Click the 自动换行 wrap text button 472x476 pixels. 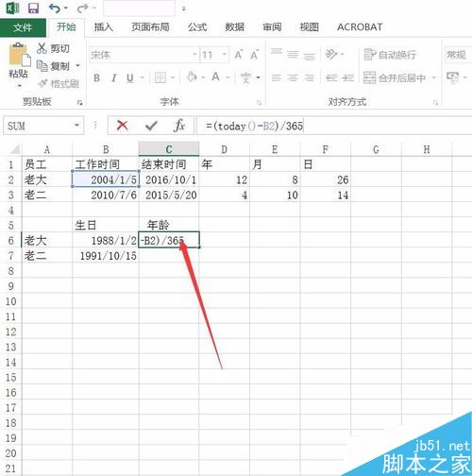390,55
